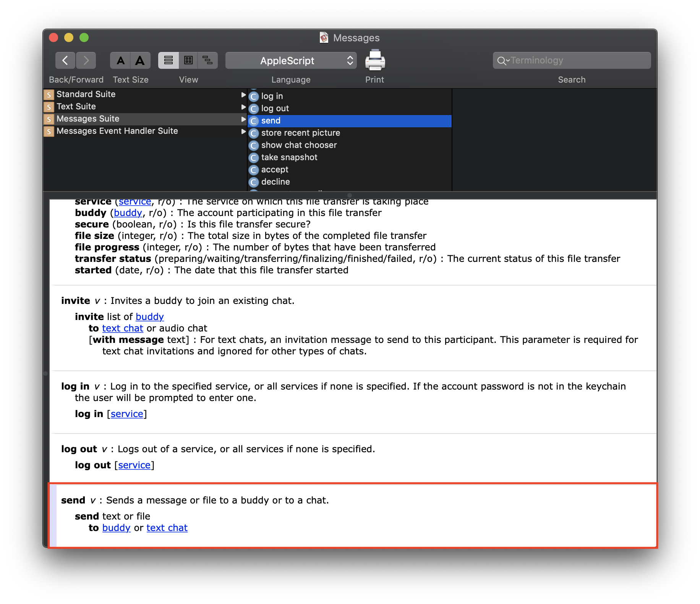The height and width of the screenshot is (604, 700).
Task: Click the Text Suite S icon
Action: (49, 107)
